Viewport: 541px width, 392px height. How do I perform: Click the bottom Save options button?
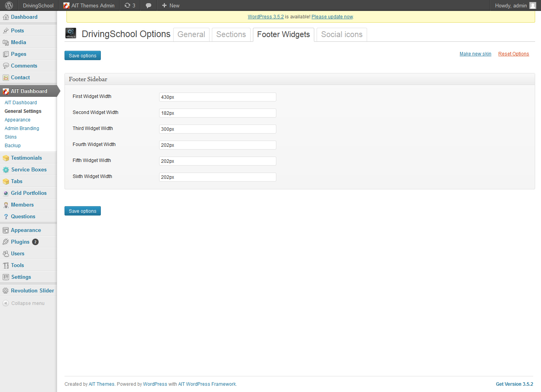coord(82,211)
